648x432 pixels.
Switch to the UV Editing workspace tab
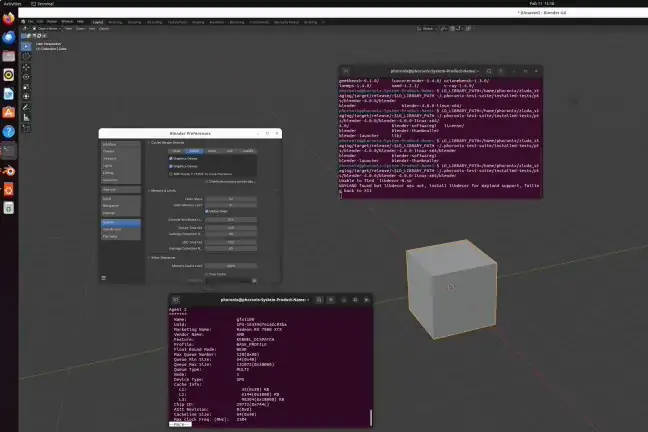click(x=155, y=22)
